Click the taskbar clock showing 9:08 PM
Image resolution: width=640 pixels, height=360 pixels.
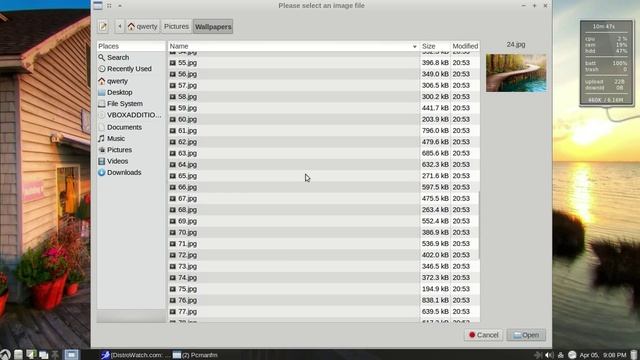603,355
